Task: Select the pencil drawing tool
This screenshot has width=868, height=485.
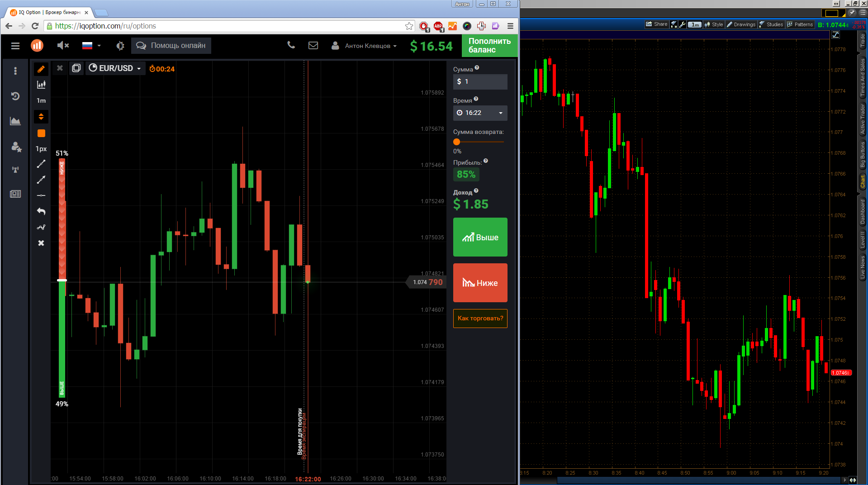Action: (41, 69)
